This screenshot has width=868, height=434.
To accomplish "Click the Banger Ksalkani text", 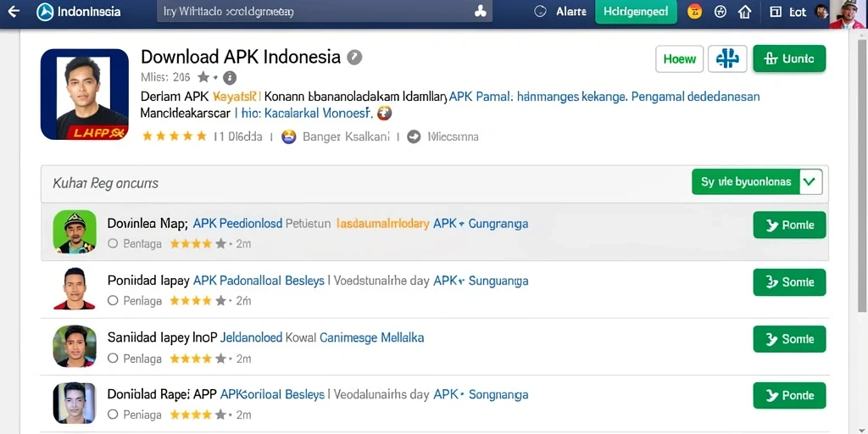I will coord(347,136).
